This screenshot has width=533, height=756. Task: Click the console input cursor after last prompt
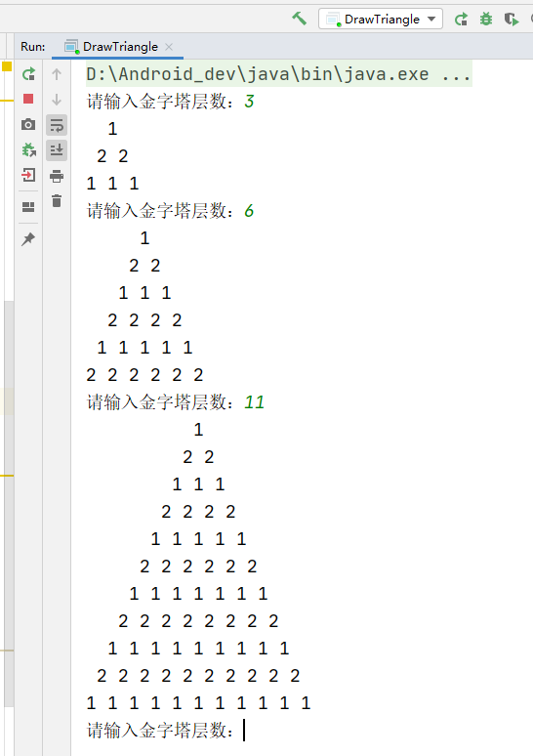click(x=244, y=730)
